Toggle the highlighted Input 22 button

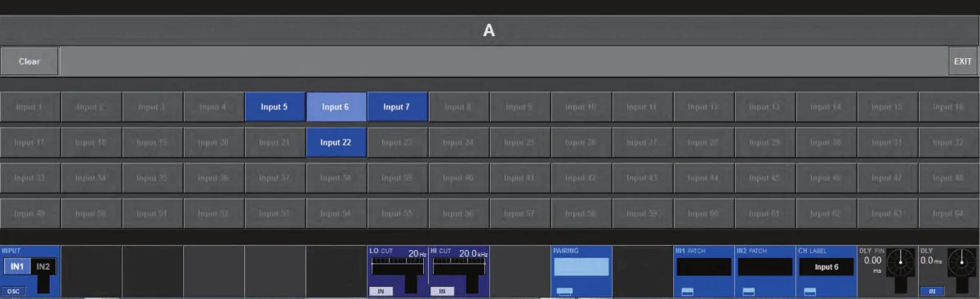(x=336, y=143)
